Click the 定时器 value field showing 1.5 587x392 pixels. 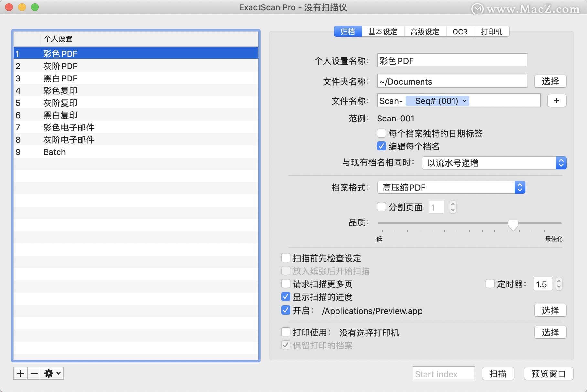point(543,284)
